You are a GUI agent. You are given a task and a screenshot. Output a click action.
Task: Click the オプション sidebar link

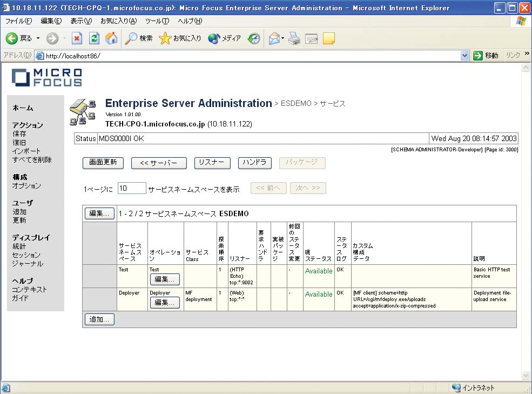[x=26, y=186]
